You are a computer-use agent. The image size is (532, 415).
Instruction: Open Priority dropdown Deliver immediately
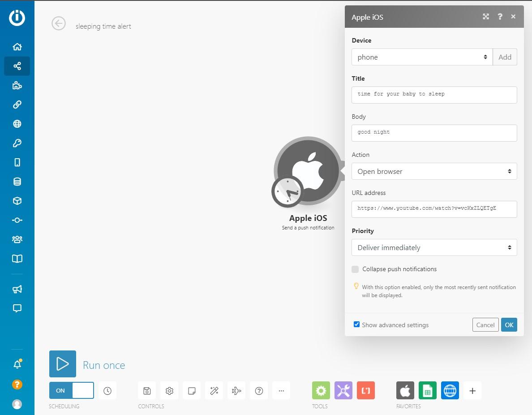pyautogui.click(x=434, y=247)
